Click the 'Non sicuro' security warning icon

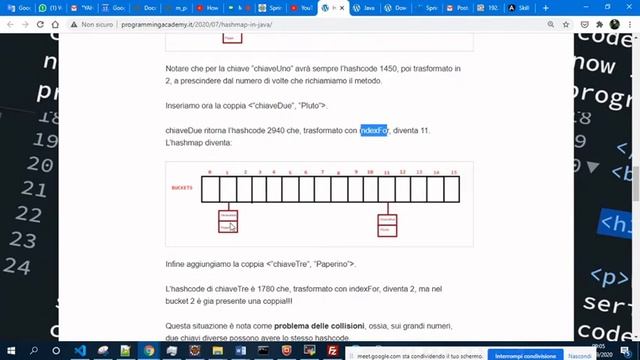74,24
